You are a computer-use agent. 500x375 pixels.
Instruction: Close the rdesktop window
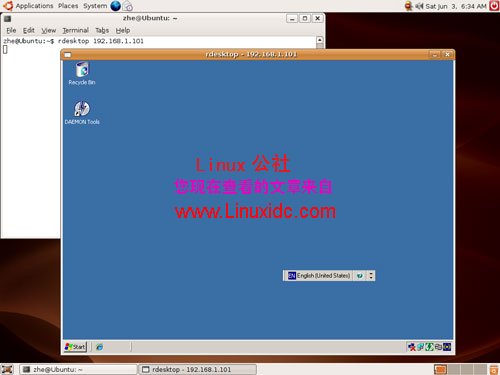point(447,55)
